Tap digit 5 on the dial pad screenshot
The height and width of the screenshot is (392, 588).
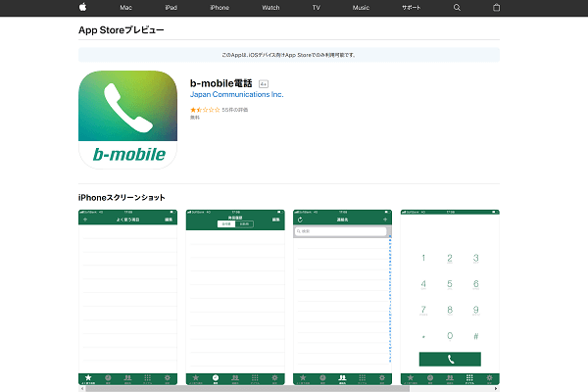click(x=450, y=284)
